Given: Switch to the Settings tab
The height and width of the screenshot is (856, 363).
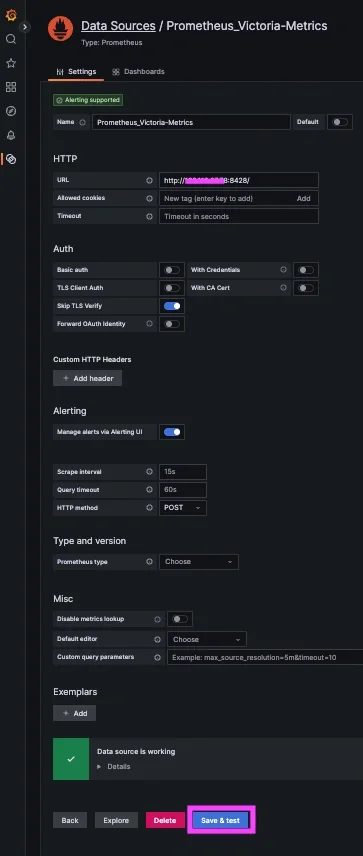Looking at the screenshot, I should [76, 72].
